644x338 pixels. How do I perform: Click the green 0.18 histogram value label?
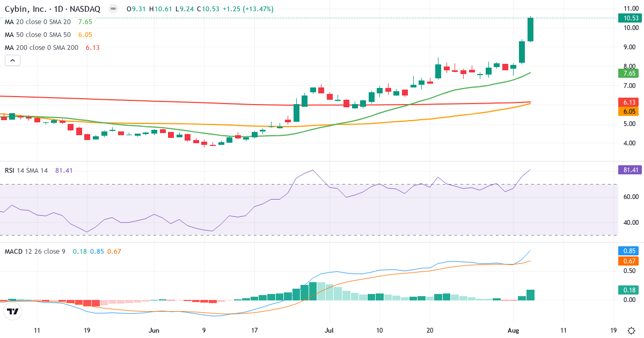(630, 290)
